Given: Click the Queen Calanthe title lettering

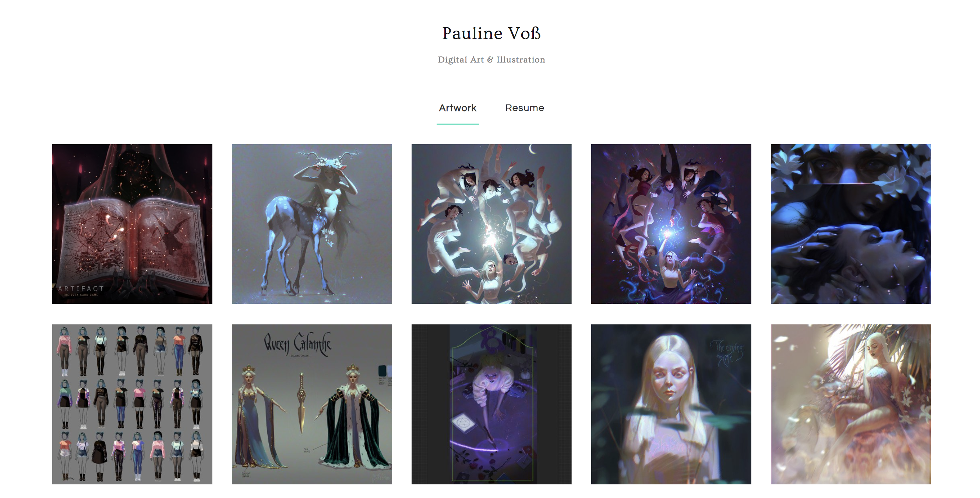Looking at the screenshot, I should point(297,344).
